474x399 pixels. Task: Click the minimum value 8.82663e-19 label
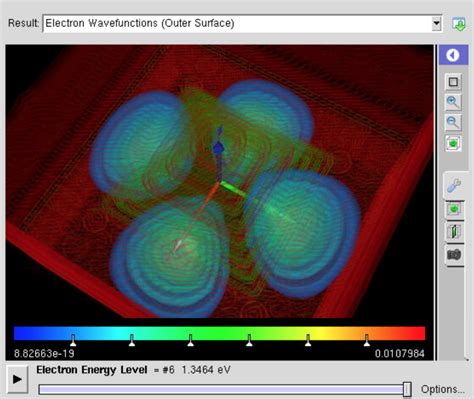tap(44, 353)
